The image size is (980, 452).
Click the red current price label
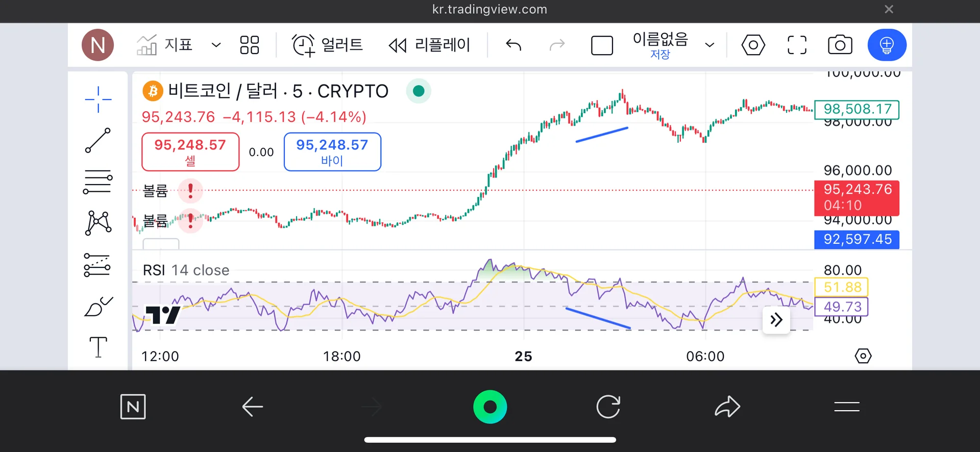point(856,197)
